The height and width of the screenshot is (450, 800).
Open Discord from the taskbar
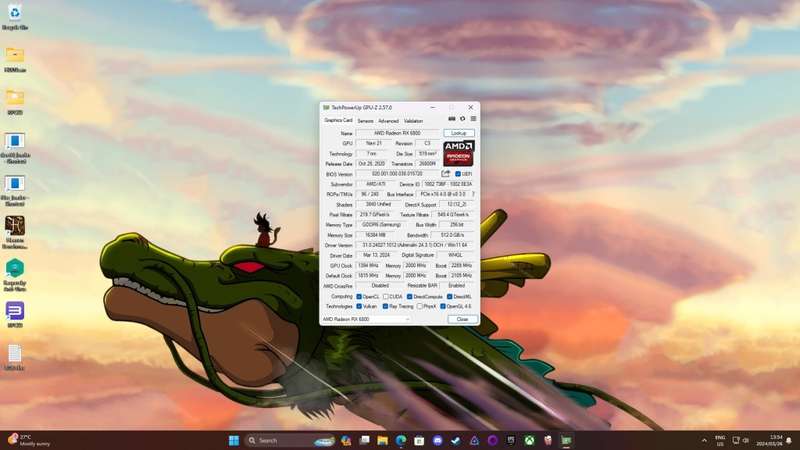pyautogui.click(x=438, y=440)
